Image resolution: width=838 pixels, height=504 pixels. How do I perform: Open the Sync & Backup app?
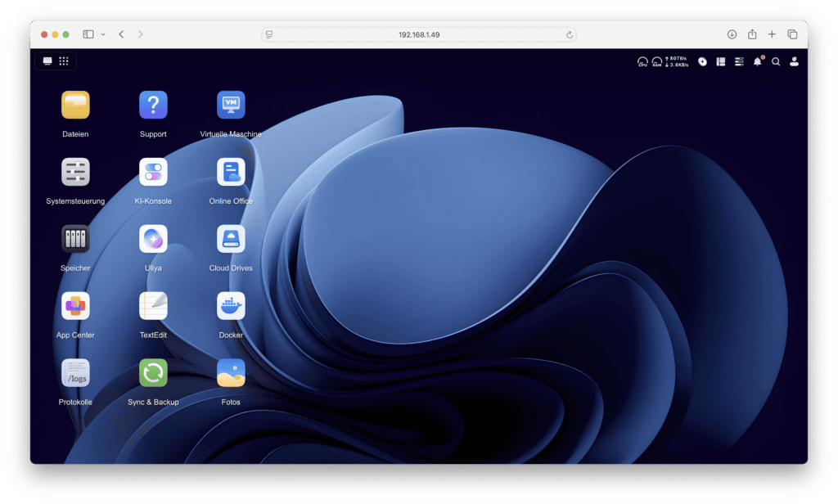153,374
